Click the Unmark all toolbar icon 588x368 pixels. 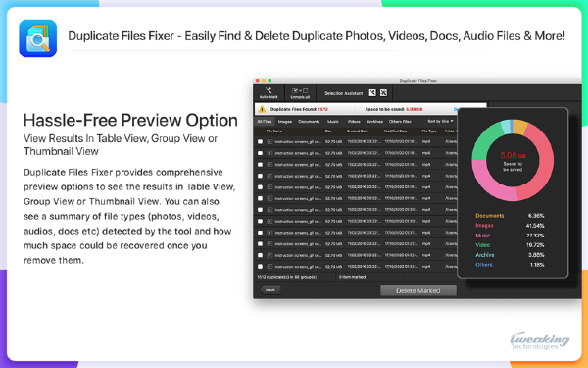point(300,91)
